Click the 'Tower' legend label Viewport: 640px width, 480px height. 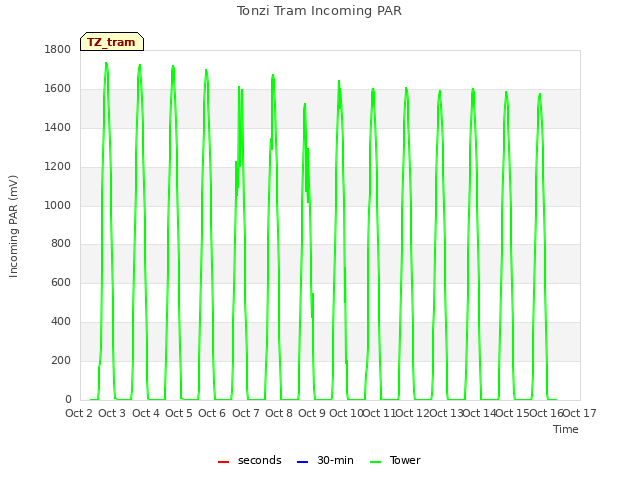405,460
